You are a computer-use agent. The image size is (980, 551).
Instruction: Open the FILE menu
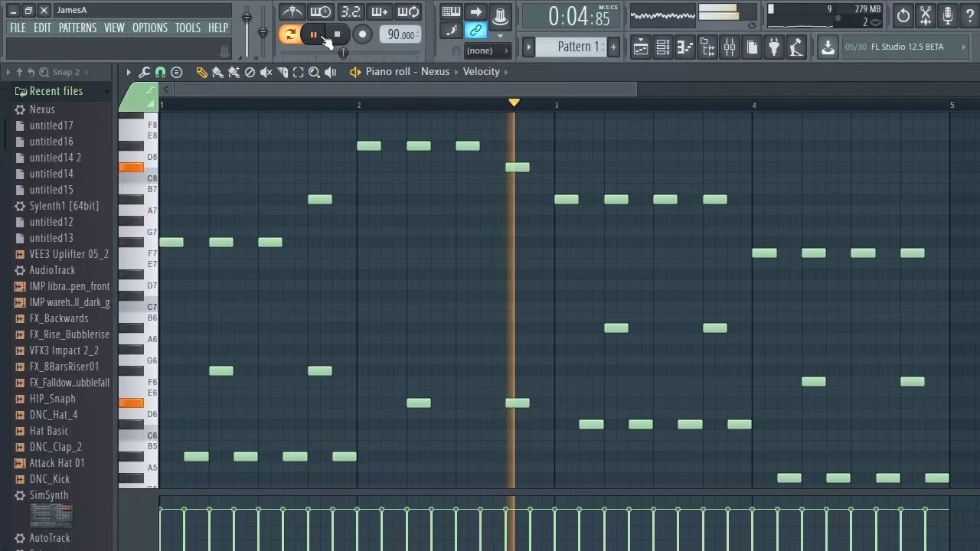[x=18, y=28]
